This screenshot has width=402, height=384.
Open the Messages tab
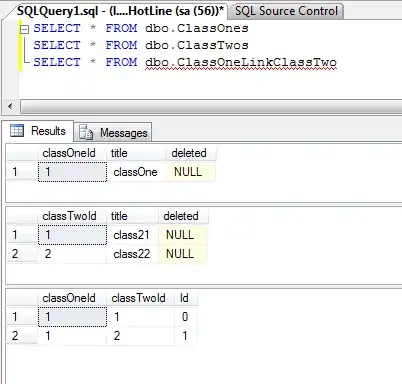point(113,133)
